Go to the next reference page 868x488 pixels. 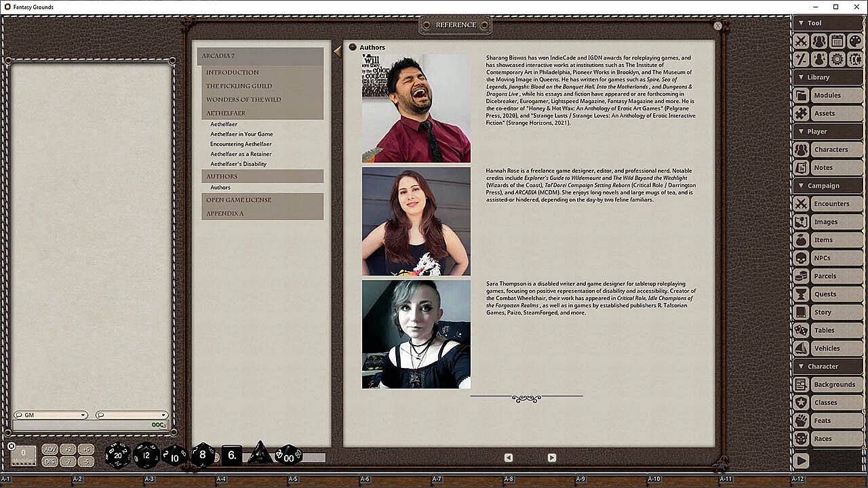551,457
